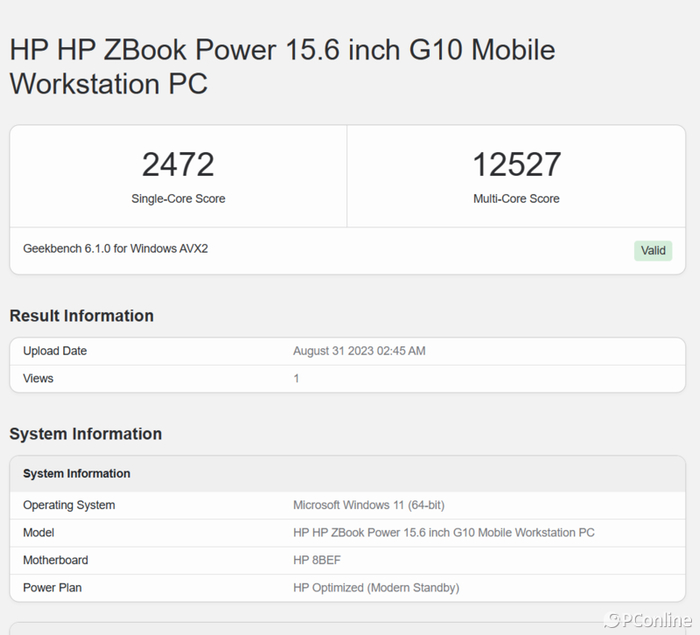Viewport: 700px width, 635px height.
Task: Click the Views row label
Action: tap(38, 379)
